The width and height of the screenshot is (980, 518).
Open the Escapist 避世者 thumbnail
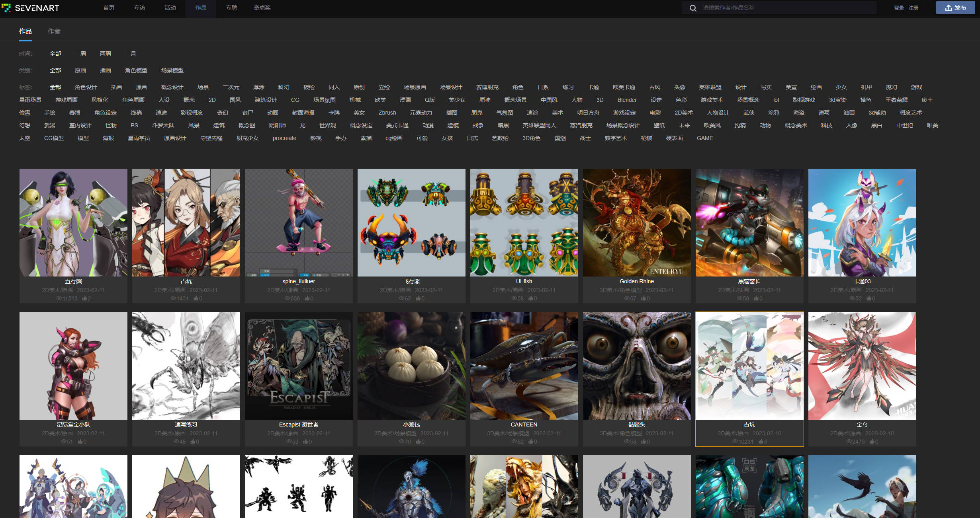[x=299, y=366]
